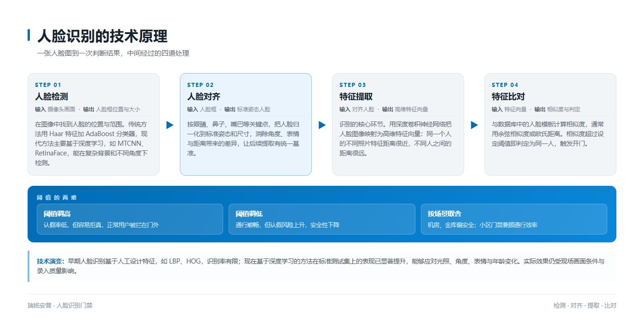This screenshot has width=644, height=321.
Task: Click the footer text 瑞铭安普 · 人脸识别门禁
Action: pos(60,305)
